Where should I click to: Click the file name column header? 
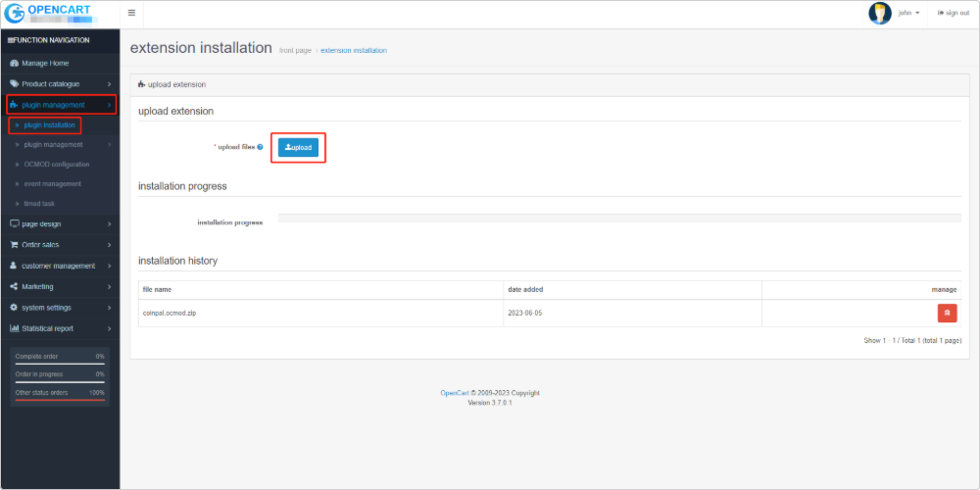pos(158,290)
